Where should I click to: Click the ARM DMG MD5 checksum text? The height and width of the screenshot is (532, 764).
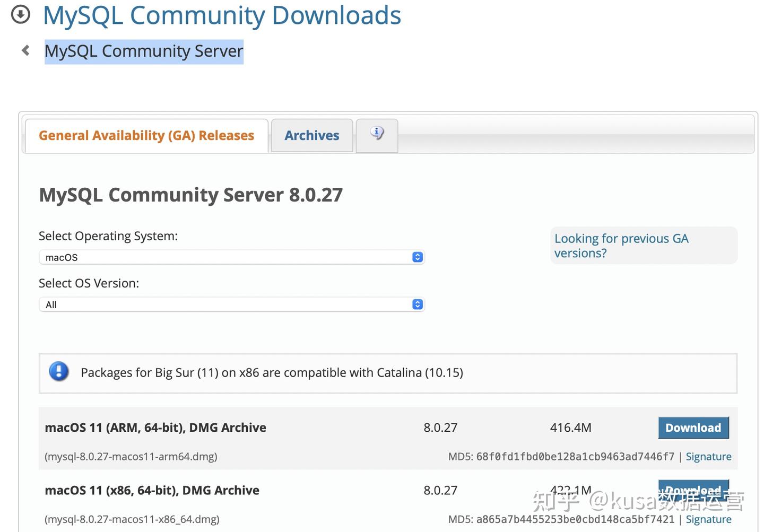coord(575,457)
